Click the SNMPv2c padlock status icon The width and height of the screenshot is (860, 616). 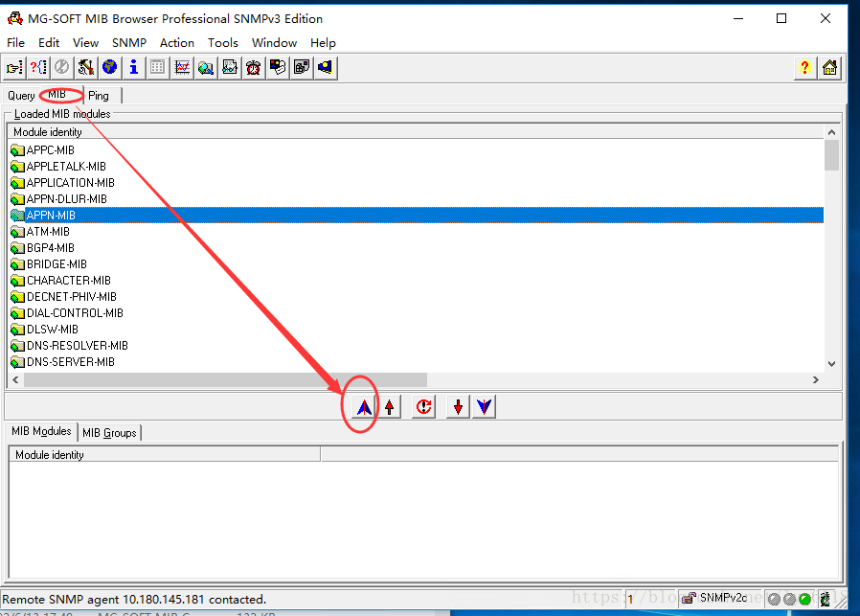point(689,599)
